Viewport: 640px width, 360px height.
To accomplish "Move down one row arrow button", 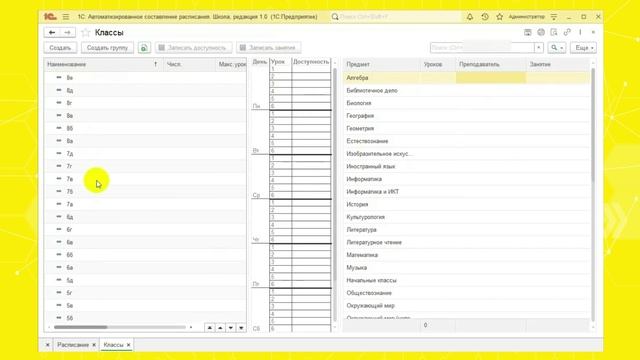I will tap(231, 328).
